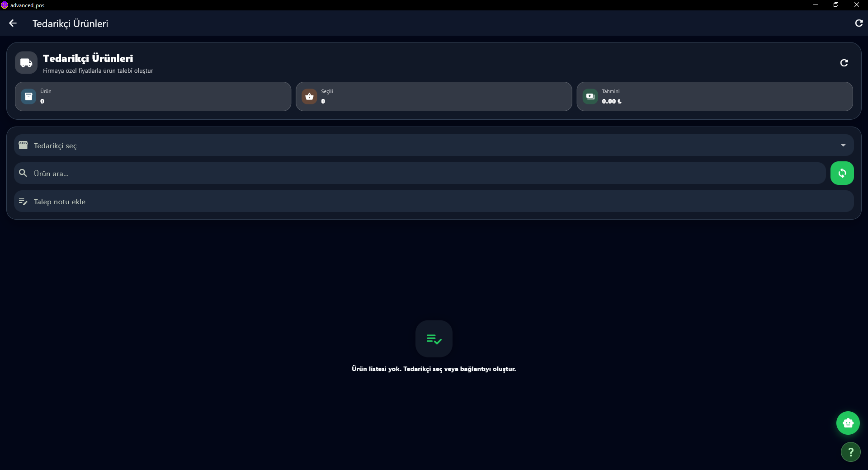Focus the Ürün ara search field

point(420,173)
